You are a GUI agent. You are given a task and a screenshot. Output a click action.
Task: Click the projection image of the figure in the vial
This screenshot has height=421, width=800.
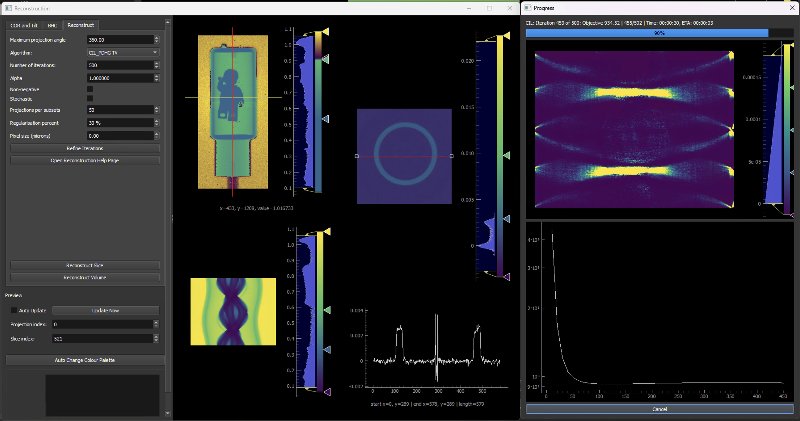point(233,112)
